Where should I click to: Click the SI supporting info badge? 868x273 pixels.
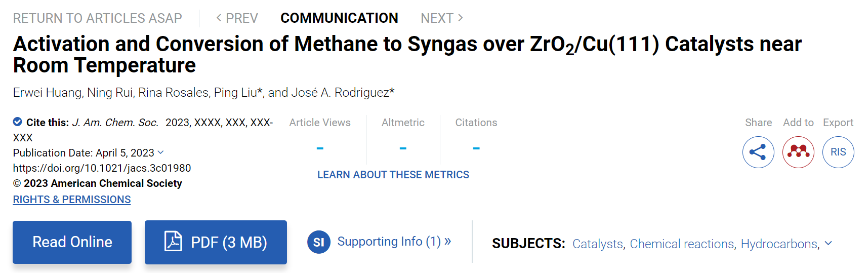(x=318, y=242)
